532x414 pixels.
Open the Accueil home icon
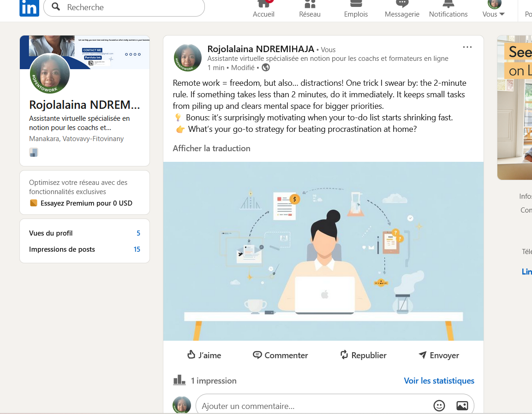click(x=263, y=5)
